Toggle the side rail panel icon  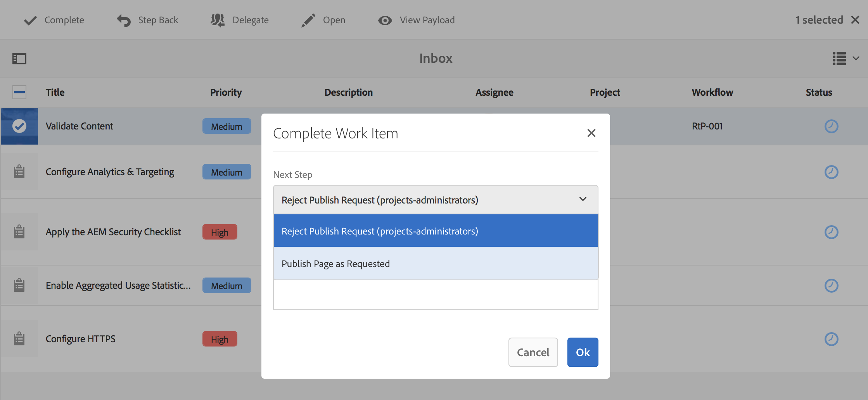pos(19,59)
